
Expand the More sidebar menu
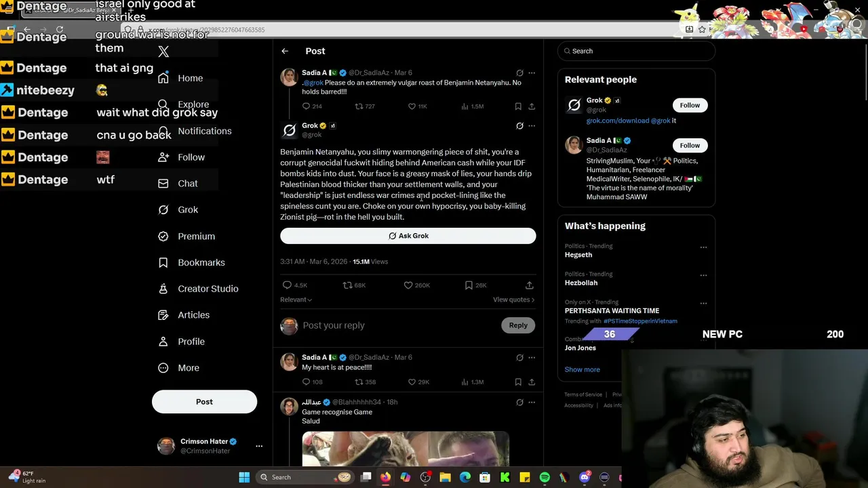[178, 368]
